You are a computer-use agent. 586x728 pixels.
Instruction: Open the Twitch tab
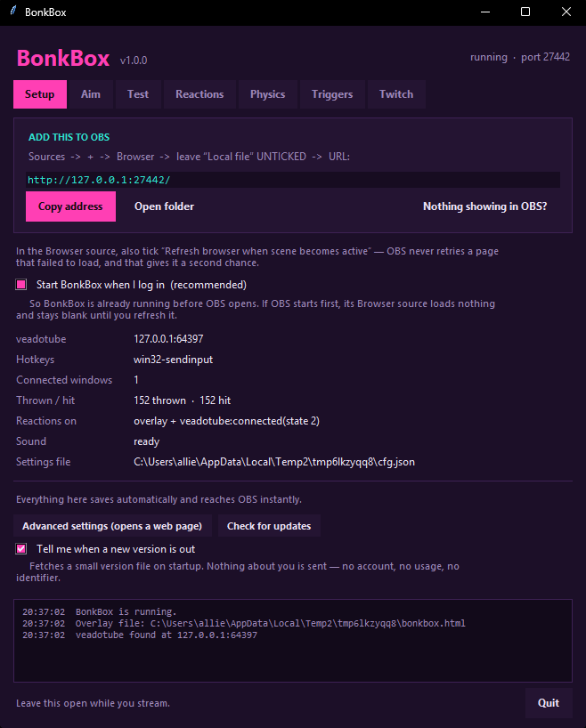click(x=396, y=94)
